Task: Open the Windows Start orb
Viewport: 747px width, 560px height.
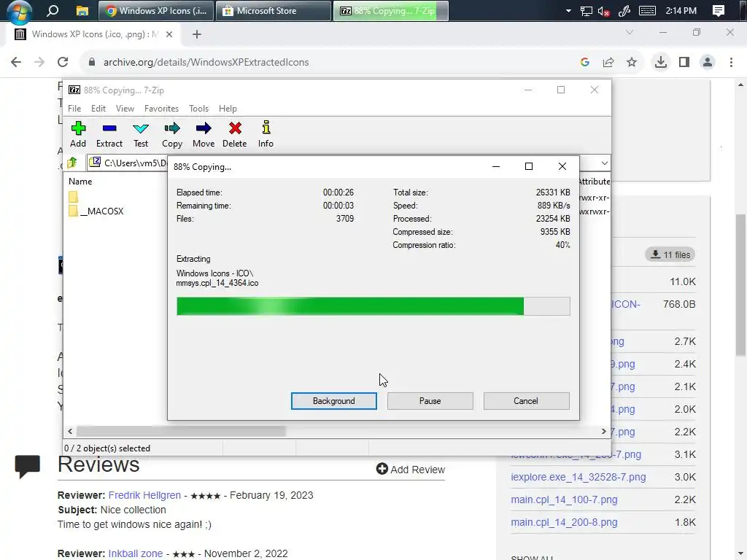Action: coord(20,12)
